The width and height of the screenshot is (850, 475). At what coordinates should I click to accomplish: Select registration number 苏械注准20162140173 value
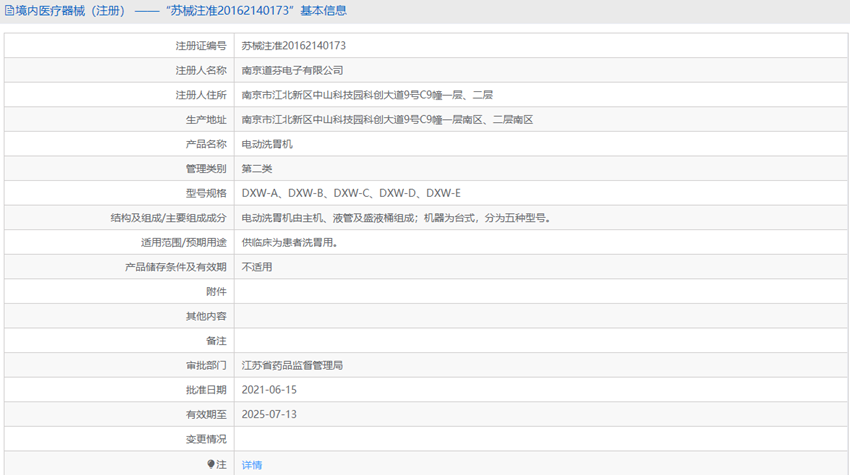click(293, 46)
